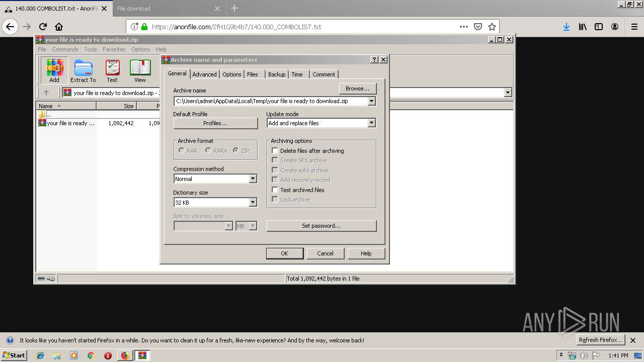Bookmark this page with the star icon
644x362 pixels.
click(492, 27)
